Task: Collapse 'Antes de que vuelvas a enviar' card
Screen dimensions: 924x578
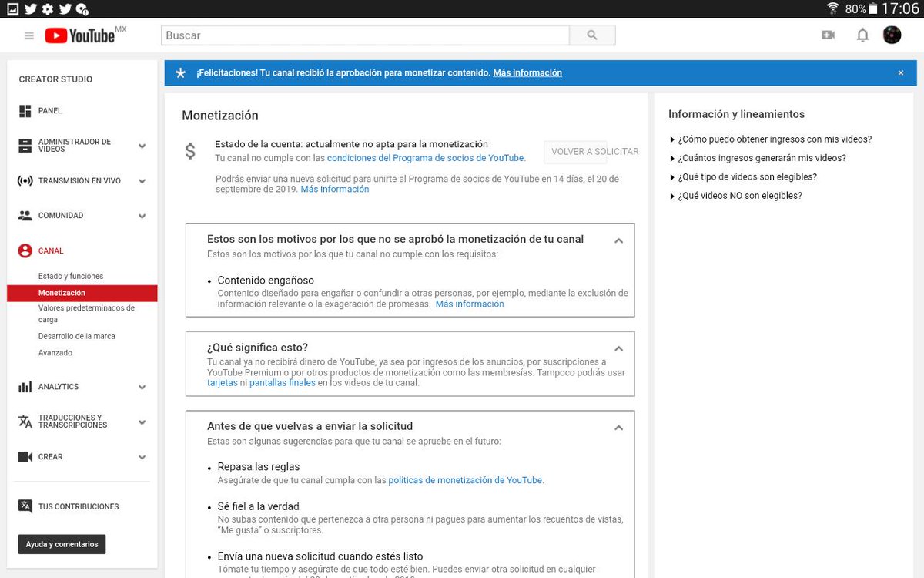Action: [x=618, y=428]
